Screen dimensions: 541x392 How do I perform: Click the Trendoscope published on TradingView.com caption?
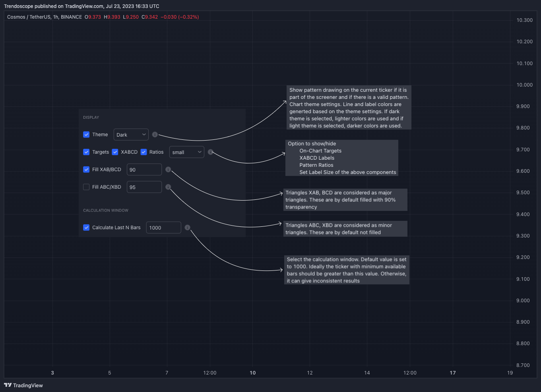[x=81, y=6]
